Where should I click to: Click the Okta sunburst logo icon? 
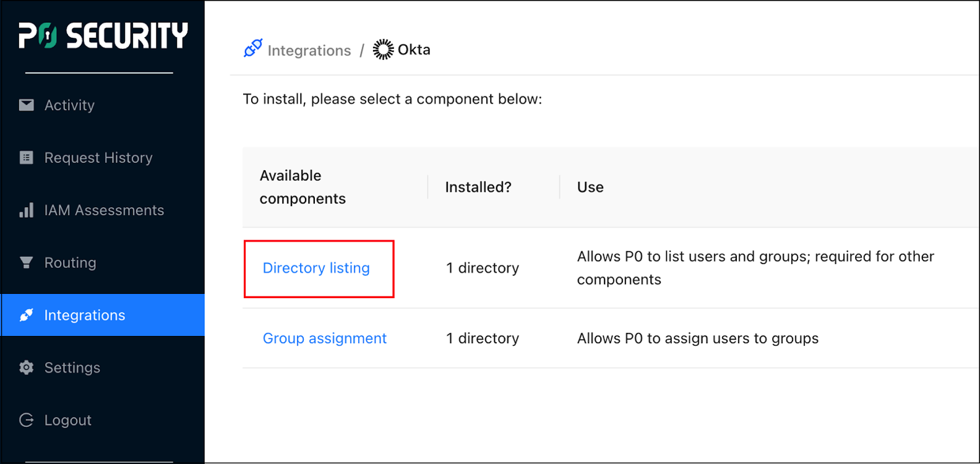pos(383,49)
